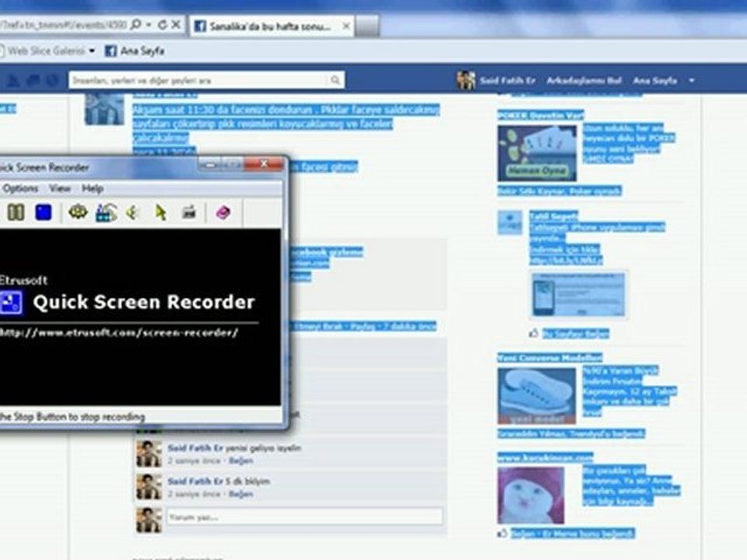747x560 pixels.
Task: Open Said Fatih Er profile in header
Action: (x=496, y=80)
